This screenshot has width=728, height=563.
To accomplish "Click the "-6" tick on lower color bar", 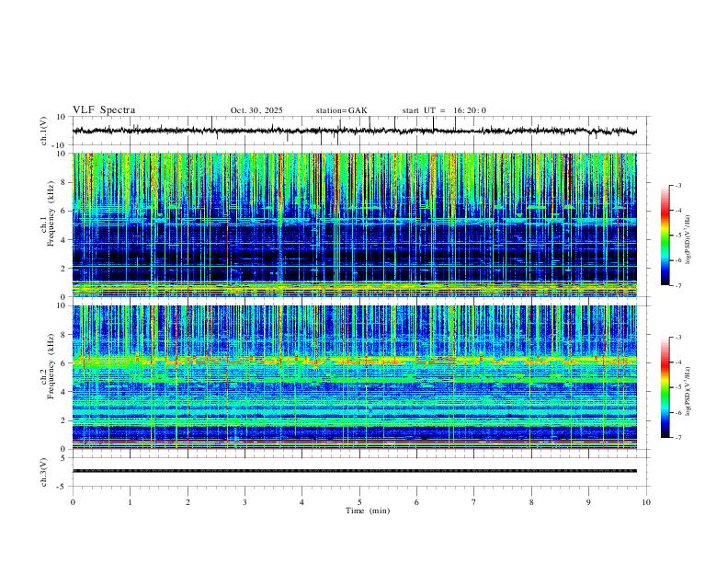I will (678, 412).
